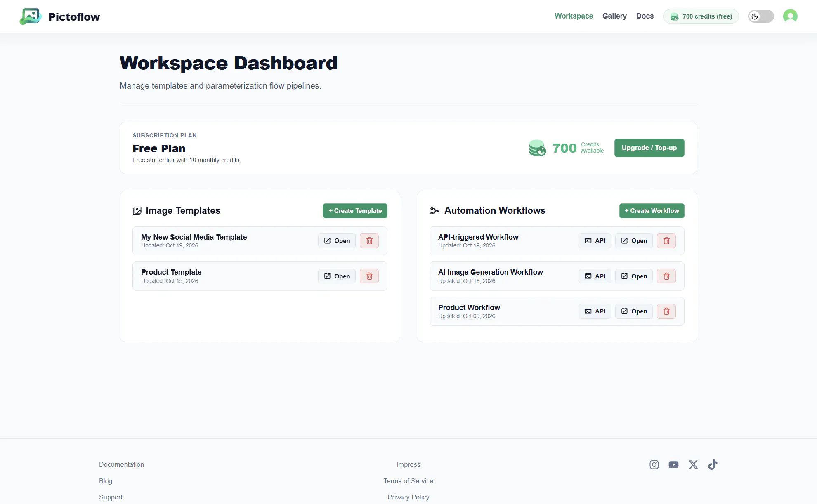Delete the Product Workflow
The width and height of the screenshot is (817, 504).
(x=666, y=311)
